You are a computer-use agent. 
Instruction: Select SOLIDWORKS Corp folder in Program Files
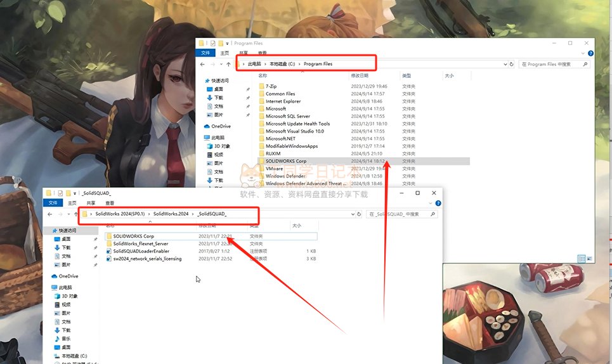[x=364, y=160]
